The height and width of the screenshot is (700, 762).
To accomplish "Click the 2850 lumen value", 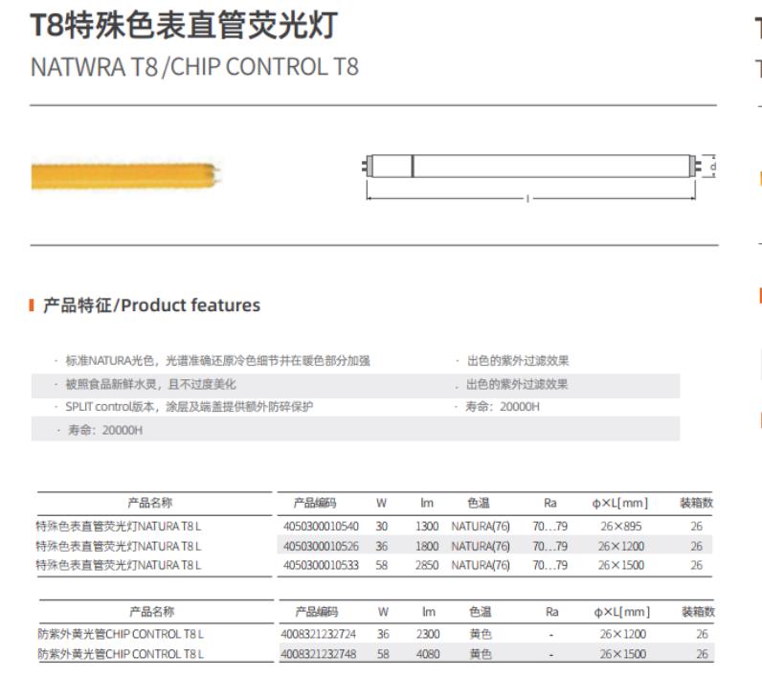I will (x=427, y=565).
